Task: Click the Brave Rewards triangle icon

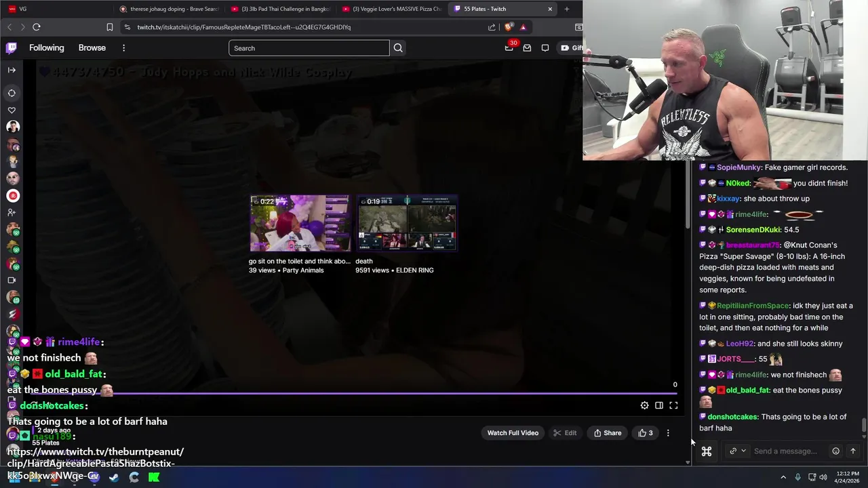Action: click(523, 27)
